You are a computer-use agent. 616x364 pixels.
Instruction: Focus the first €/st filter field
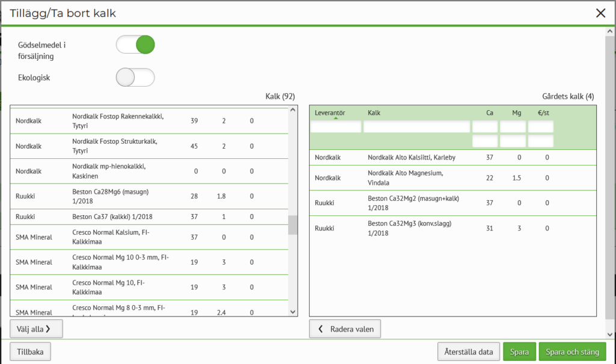point(541,126)
